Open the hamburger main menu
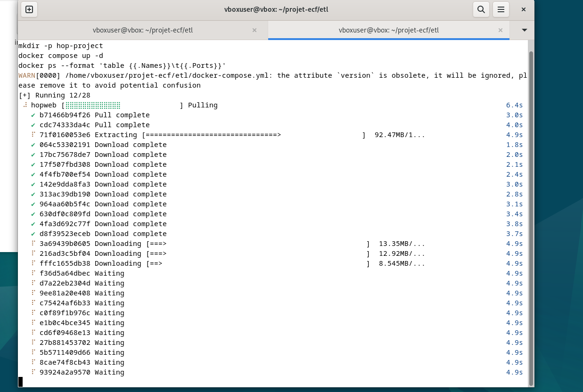583x392 pixels. 501,9
